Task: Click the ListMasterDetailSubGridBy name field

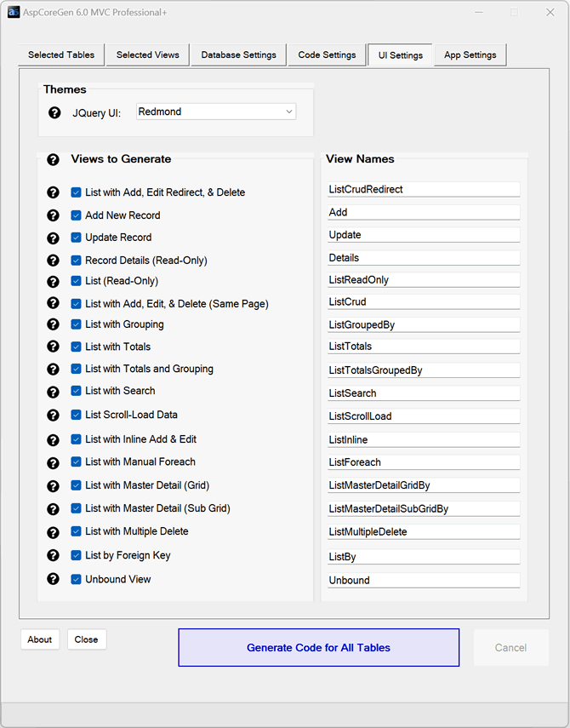Action: pos(423,508)
